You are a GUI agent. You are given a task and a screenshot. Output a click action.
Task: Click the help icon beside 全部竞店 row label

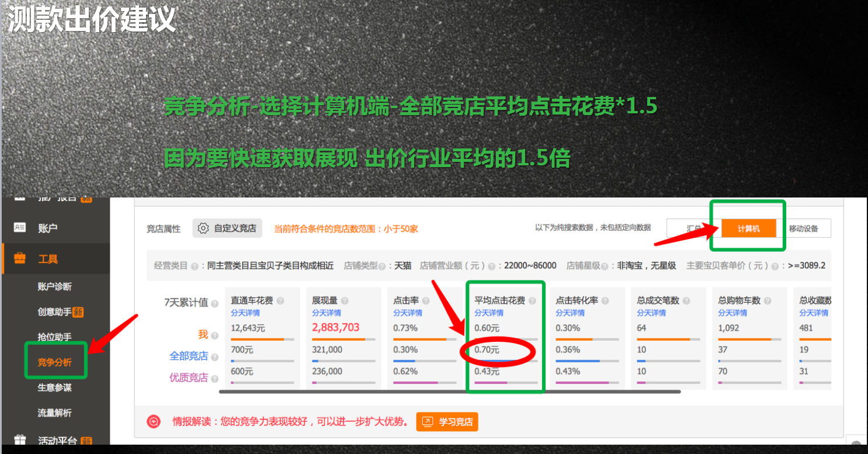click(214, 357)
